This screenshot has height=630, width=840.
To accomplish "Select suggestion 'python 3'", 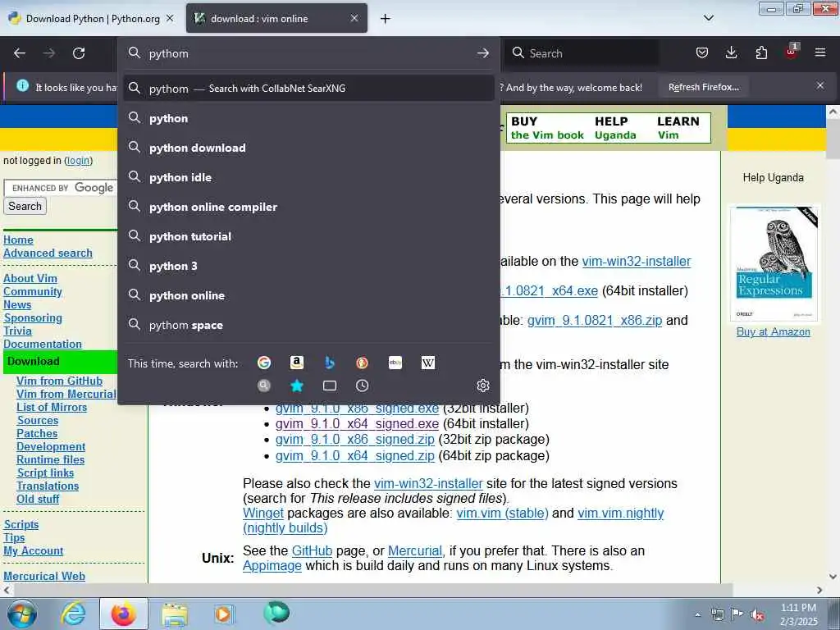I will [308, 266].
